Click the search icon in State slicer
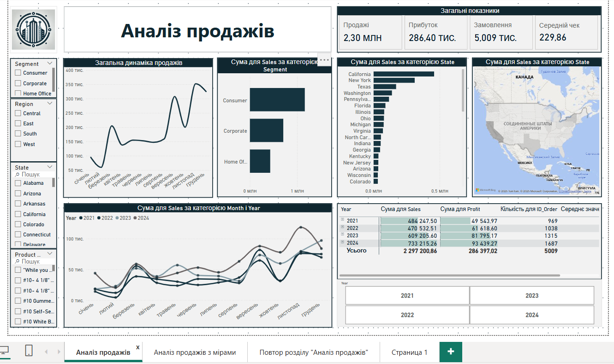 [x=17, y=175]
